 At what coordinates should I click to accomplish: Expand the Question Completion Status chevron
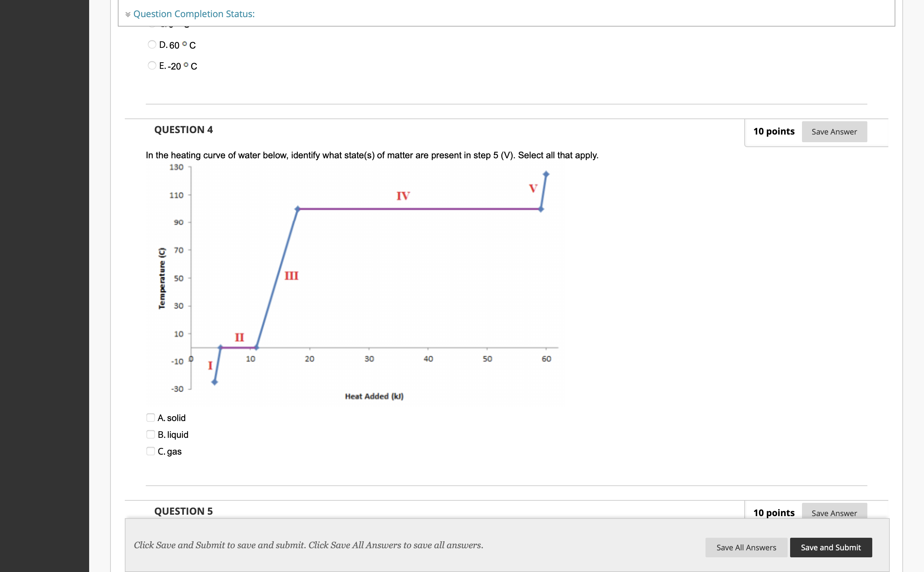(x=128, y=14)
